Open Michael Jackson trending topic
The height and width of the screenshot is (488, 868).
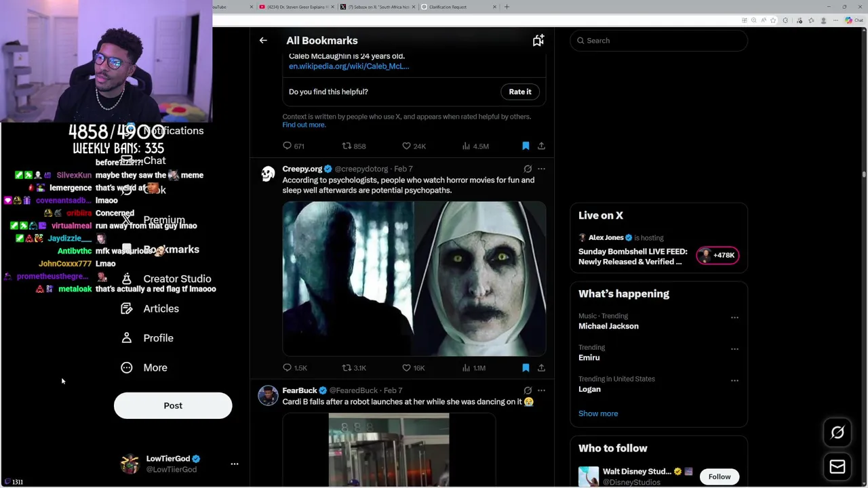(x=608, y=326)
